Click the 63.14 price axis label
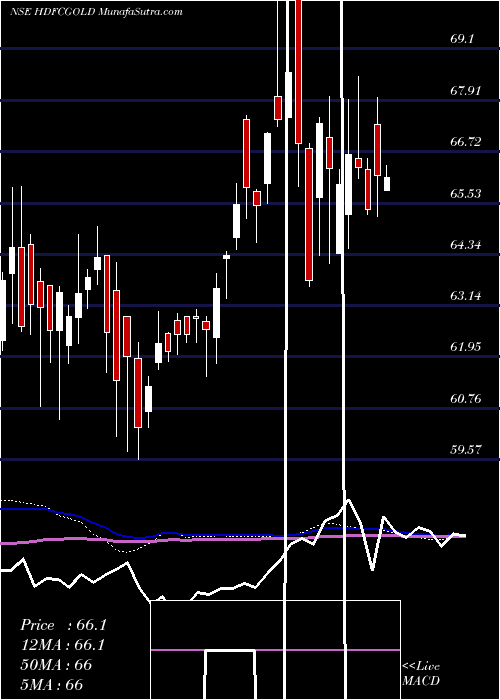The height and width of the screenshot is (700, 500). (x=466, y=296)
